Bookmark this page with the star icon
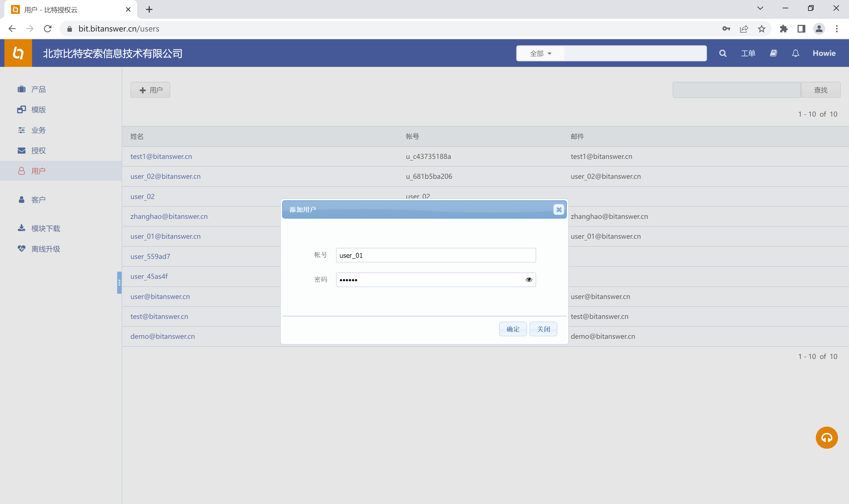The height and width of the screenshot is (504, 849). click(761, 29)
